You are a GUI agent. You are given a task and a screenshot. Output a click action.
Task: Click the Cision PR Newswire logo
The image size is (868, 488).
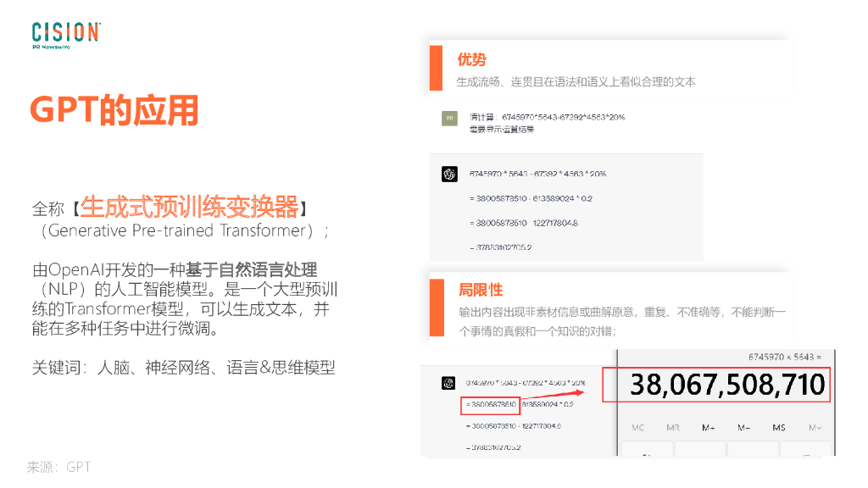(x=66, y=36)
